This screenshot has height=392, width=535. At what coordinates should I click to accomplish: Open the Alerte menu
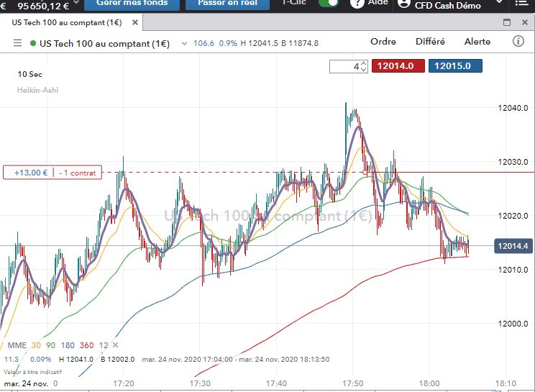point(477,42)
